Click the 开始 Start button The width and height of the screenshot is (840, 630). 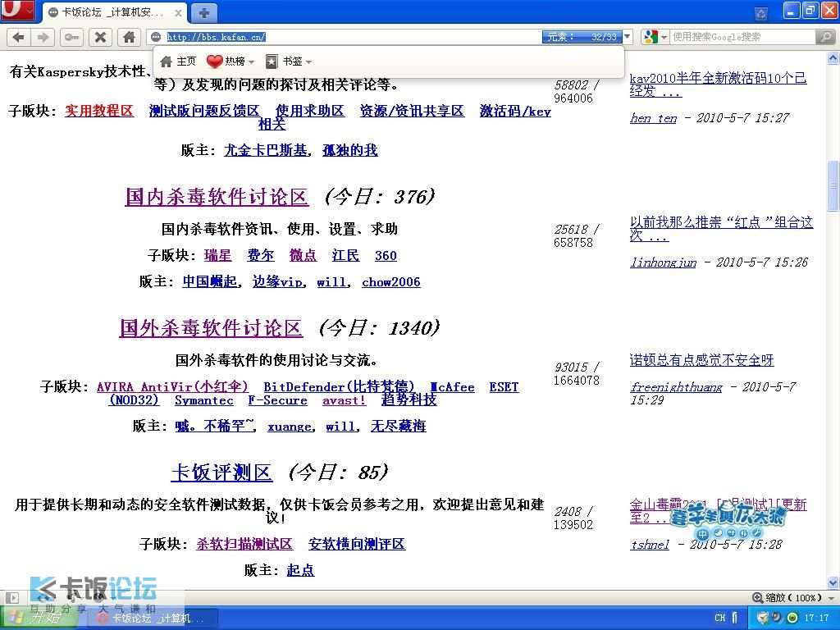coord(38,619)
